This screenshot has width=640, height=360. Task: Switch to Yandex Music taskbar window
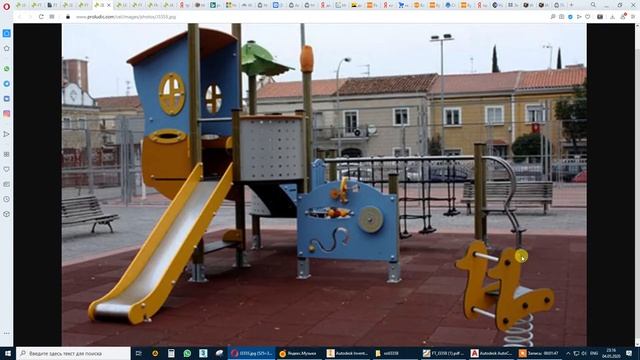click(299, 353)
